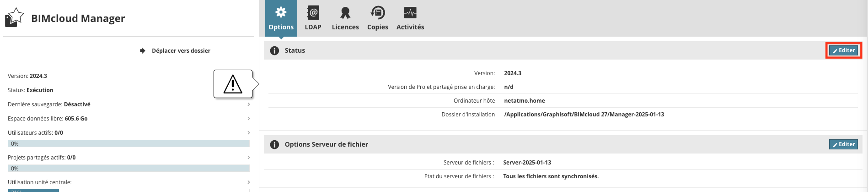Click 'Tous les fichiers sont synchronisés.' text
The width and height of the screenshot is (868, 192).
tap(551, 176)
